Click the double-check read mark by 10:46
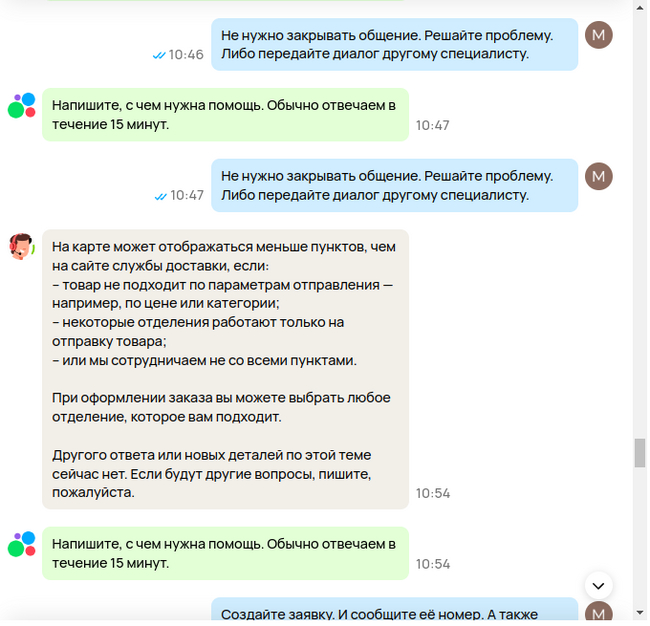650x626 pixels. point(160,55)
